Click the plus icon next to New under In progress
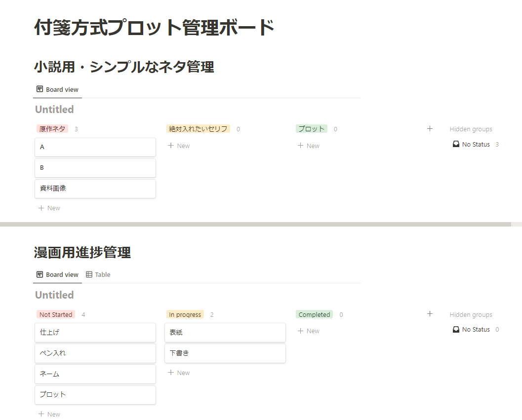The width and height of the screenshot is (522, 420). (x=170, y=372)
